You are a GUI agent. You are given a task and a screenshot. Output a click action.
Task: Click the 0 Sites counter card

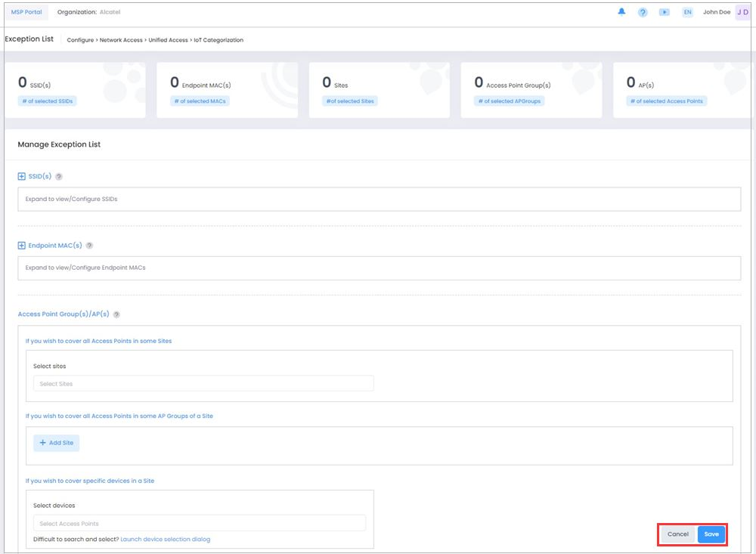(379, 90)
